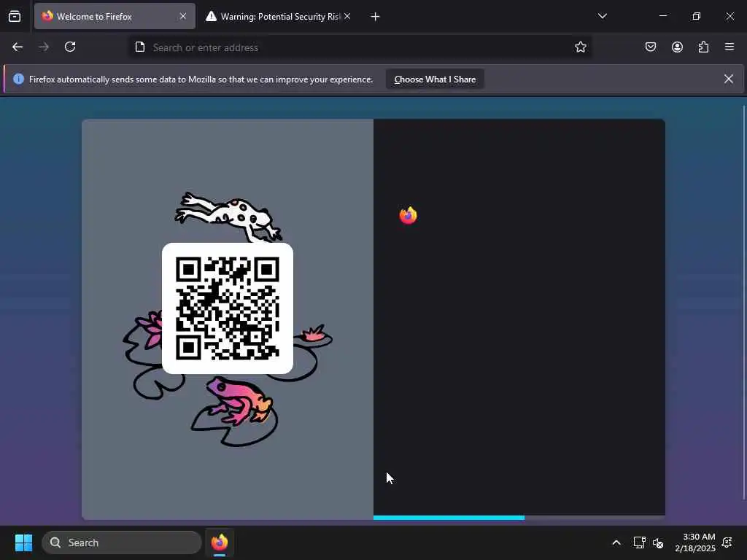This screenshot has height=560, width=747.
Task: Click the blue progress bar on welcome card
Action: point(449,518)
